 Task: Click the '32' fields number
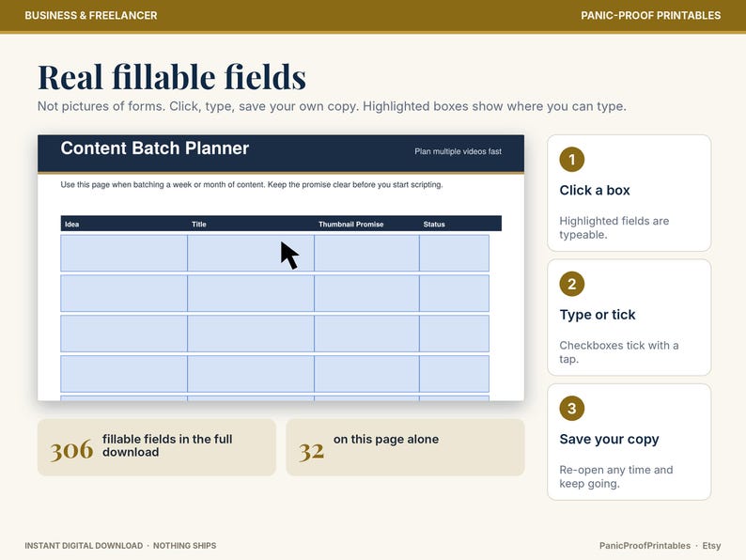[x=311, y=450]
